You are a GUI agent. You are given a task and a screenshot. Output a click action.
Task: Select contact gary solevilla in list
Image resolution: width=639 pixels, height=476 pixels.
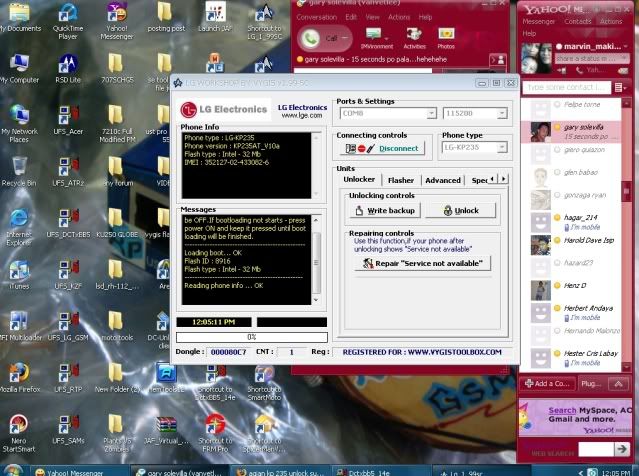point(571,131)
